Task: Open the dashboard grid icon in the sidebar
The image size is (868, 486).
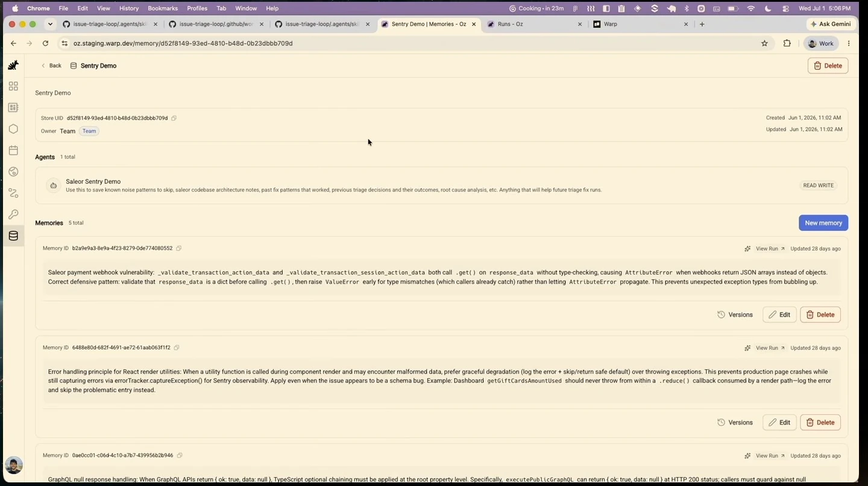Action: (13, 86)
